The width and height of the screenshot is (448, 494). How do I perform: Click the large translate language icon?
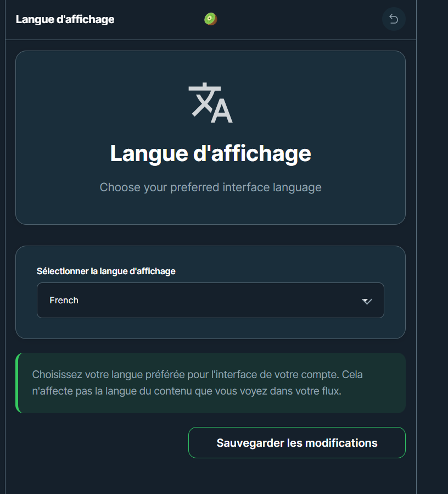pyautogui.click(x=210, y=103)
